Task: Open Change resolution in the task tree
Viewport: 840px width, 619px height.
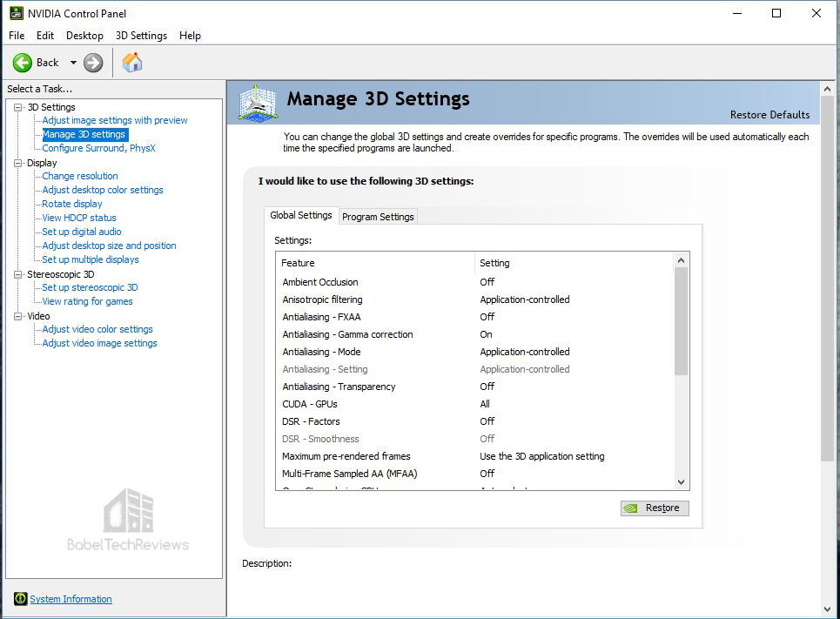Action: 80,176
